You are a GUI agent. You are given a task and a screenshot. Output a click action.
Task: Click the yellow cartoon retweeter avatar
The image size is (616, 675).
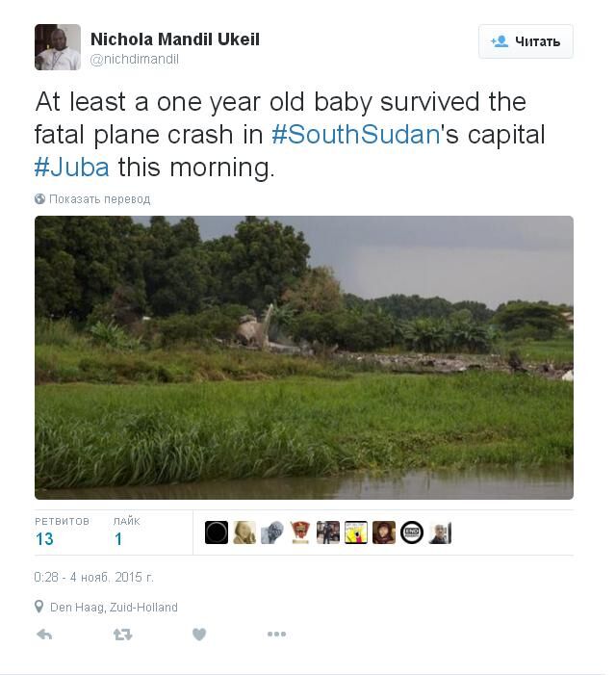(x=356, y=532)
